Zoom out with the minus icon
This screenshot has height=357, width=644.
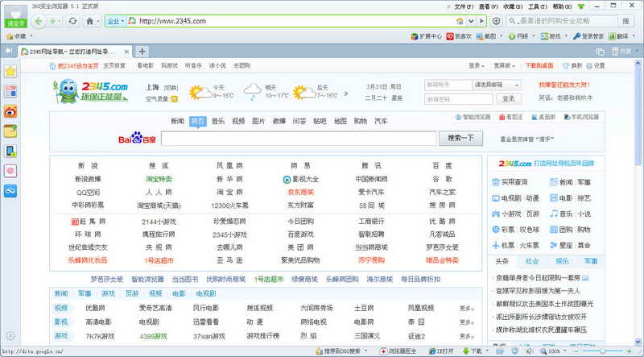[576, 351]
